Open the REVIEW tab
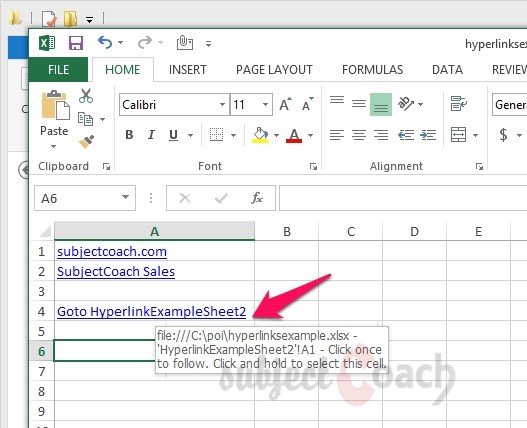The width and height of the screenshot is (527, 428). pyautogui.click(x=509, y=70)
